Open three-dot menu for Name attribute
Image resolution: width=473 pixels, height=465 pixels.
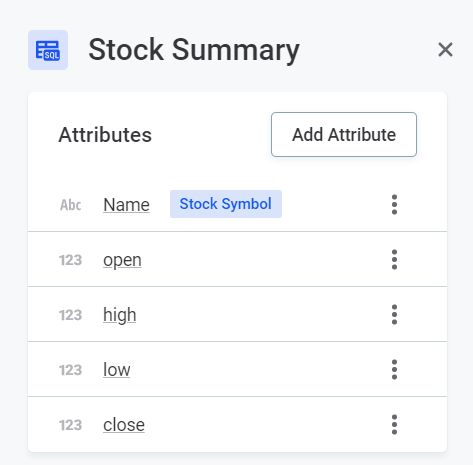tap(394, 204)
